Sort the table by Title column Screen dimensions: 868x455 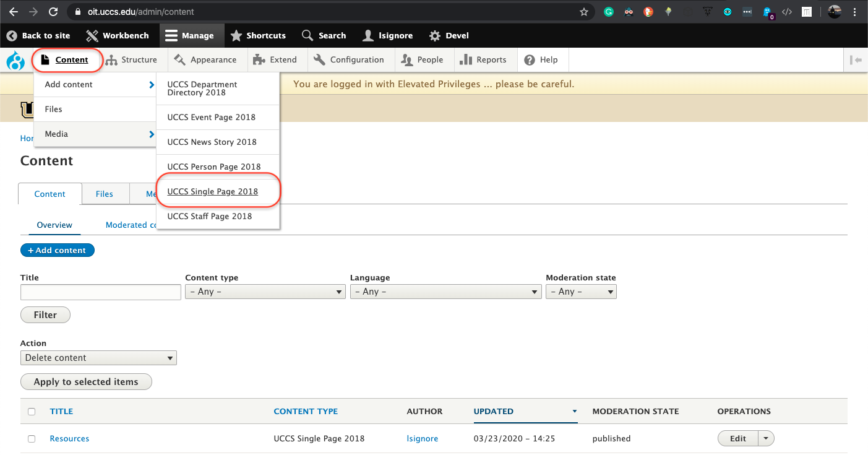61,412
